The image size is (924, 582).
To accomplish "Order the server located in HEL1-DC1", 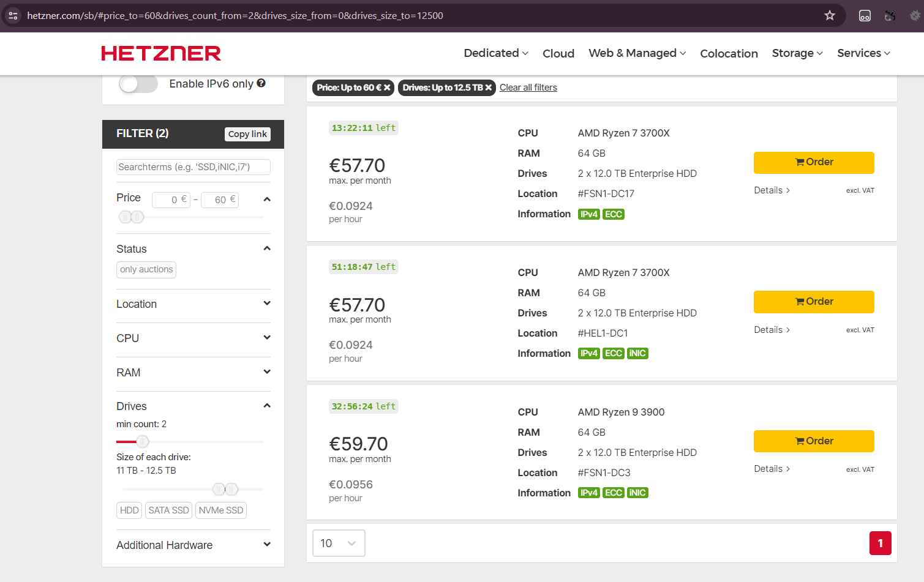I will coord(814,302).
